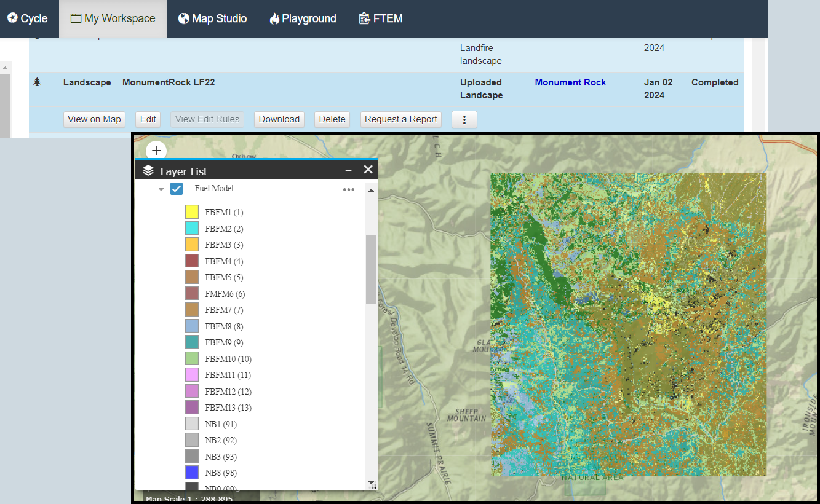The width and height of the screenshot is (820, 504).
Task: Minimize the Layer List panel
Action: (348, 170)
